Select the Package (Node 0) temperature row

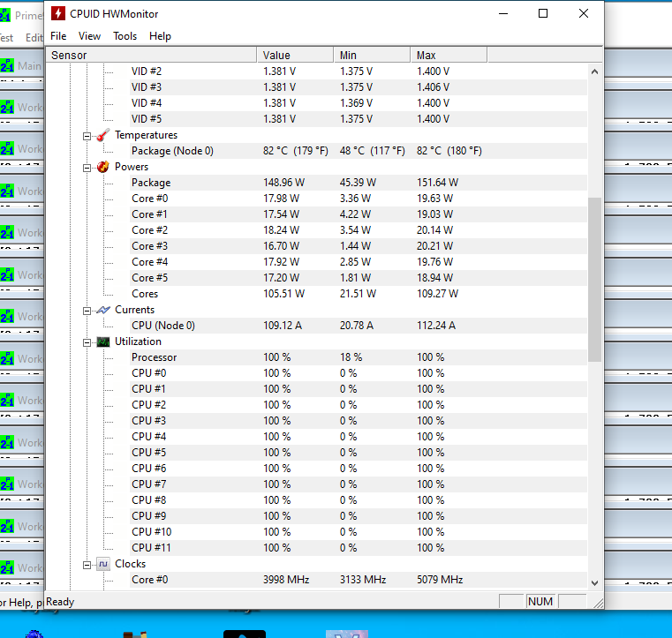point(359,151)
